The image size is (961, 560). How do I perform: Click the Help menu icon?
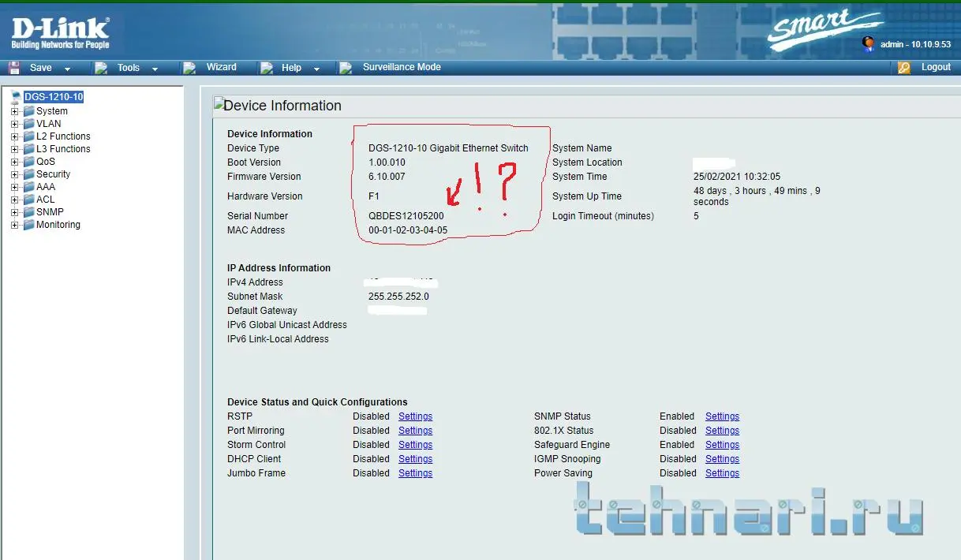click(267, 68)
